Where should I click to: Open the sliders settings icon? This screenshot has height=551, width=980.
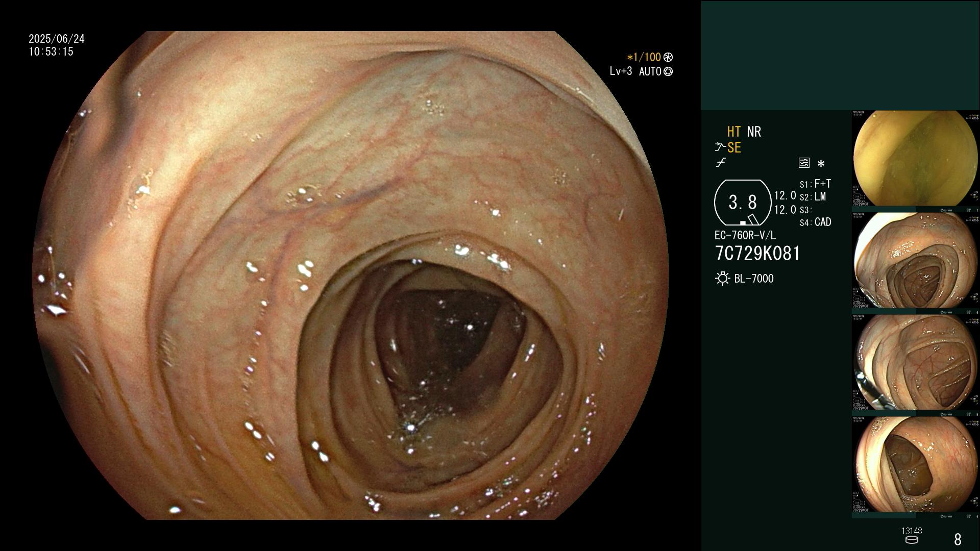point(804,163)
